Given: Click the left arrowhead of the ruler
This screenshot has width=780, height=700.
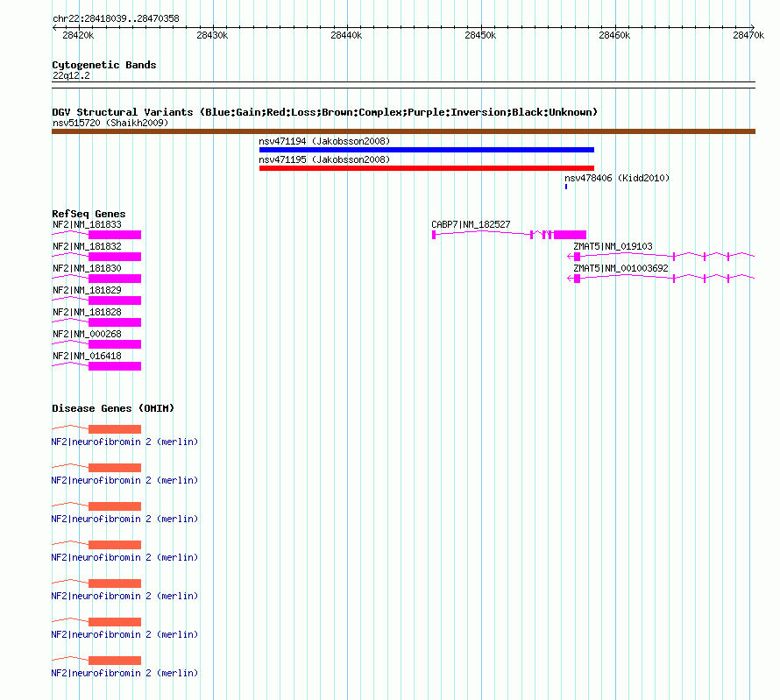Looking at the screenshot, I should click(x=54, y=27).
